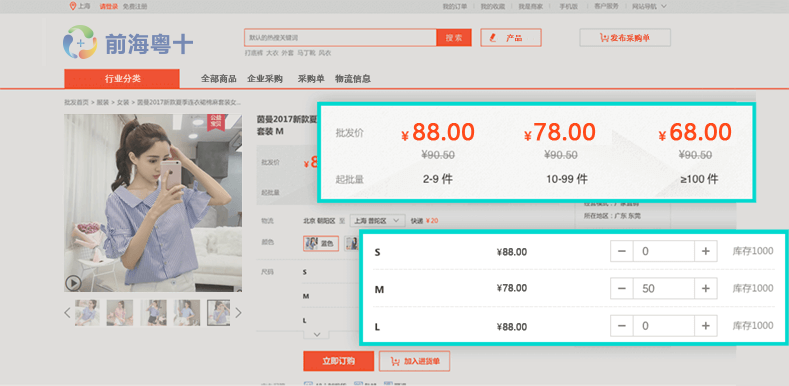Click the ¥88.00 price for 2-9 件
This screenshot has width=789, height=386.
[438, 133]
